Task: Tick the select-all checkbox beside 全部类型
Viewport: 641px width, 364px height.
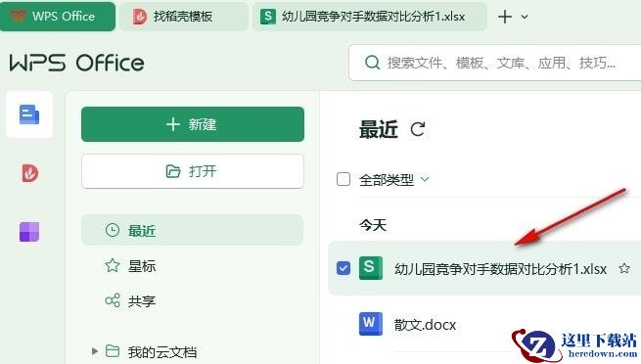Action: point(343,179)
